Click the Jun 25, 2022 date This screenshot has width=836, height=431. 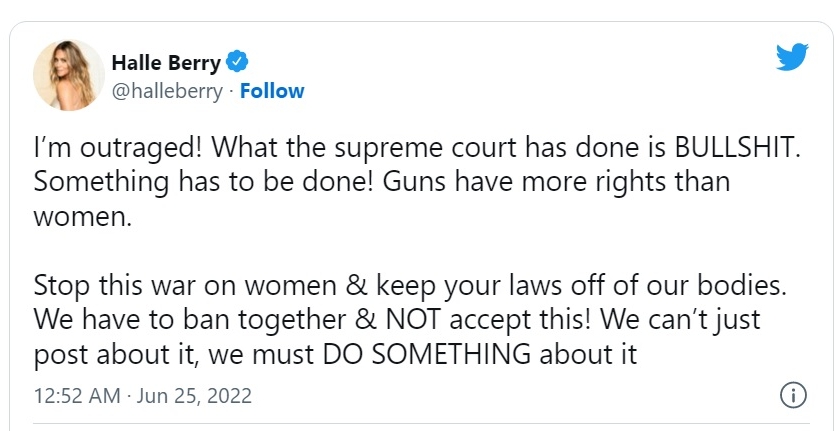tap(196, 396)
